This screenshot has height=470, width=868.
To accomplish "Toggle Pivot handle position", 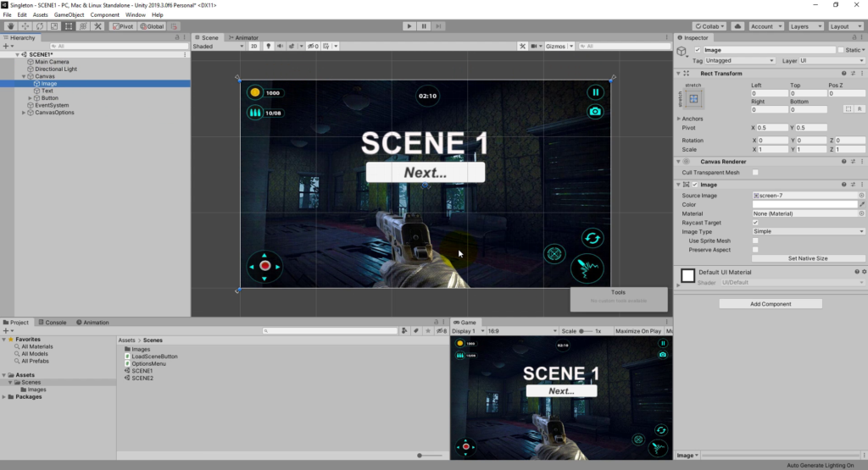I will pyautogui.click(x=123, y=26).
